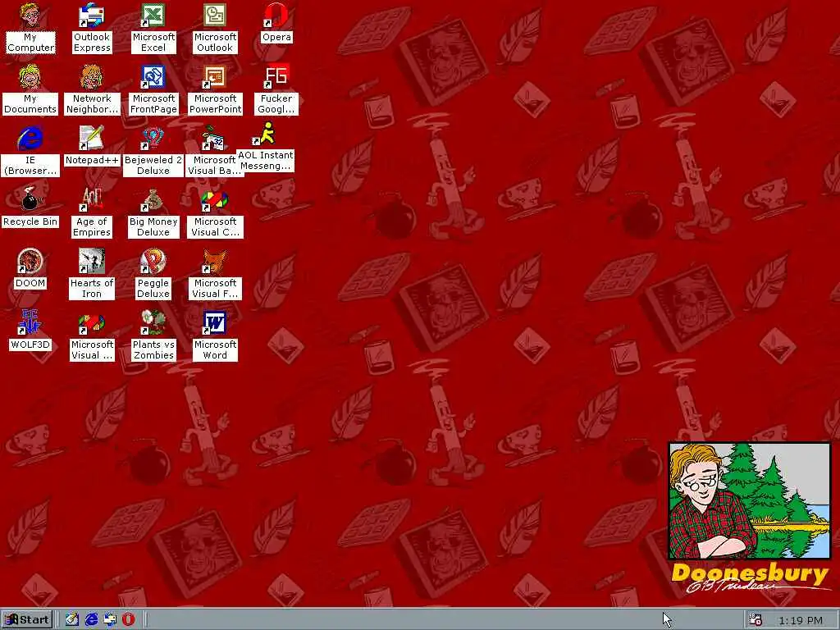
Task: Click the 1:19 PM taskbar clock
Action: [801, 620]
